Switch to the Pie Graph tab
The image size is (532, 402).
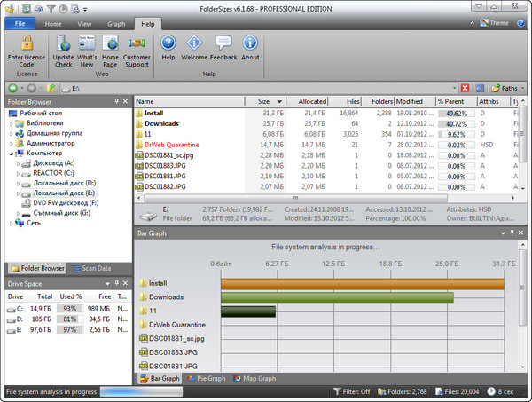point(208,378)
